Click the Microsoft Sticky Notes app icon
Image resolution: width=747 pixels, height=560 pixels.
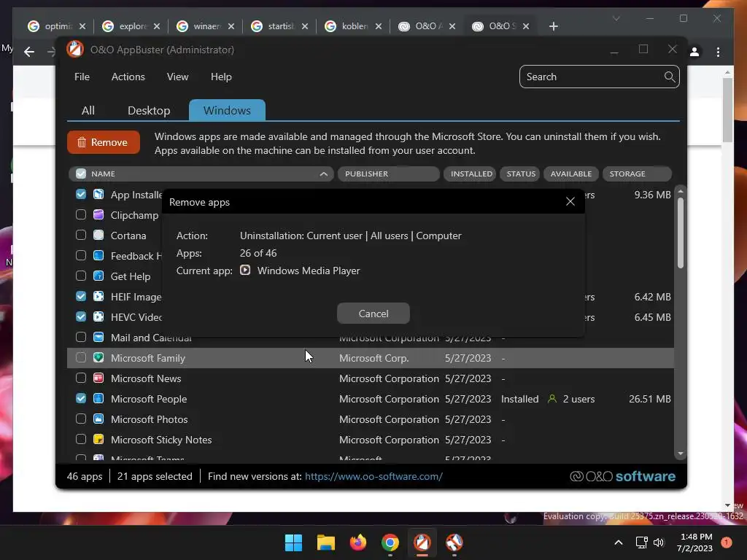pos(98,440)
